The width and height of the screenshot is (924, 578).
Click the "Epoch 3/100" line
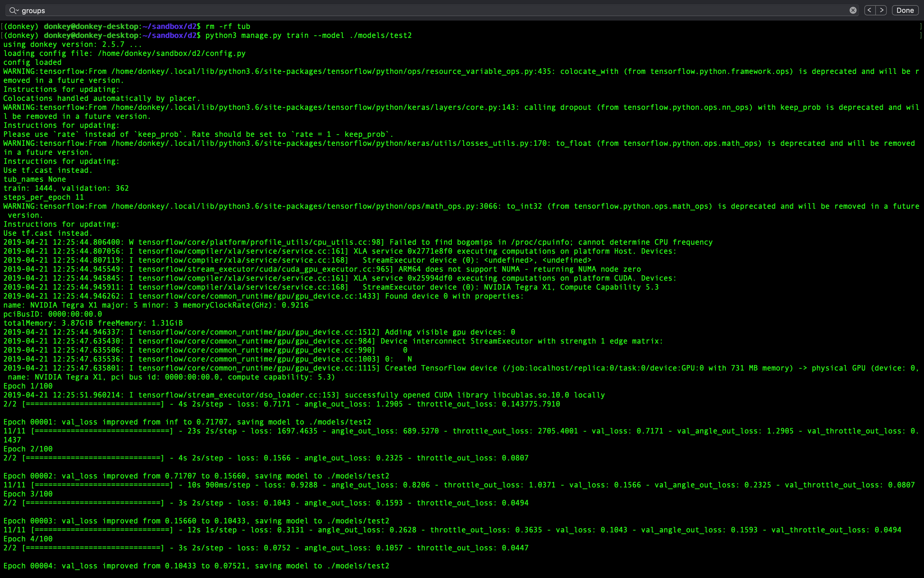click(28, 494)
